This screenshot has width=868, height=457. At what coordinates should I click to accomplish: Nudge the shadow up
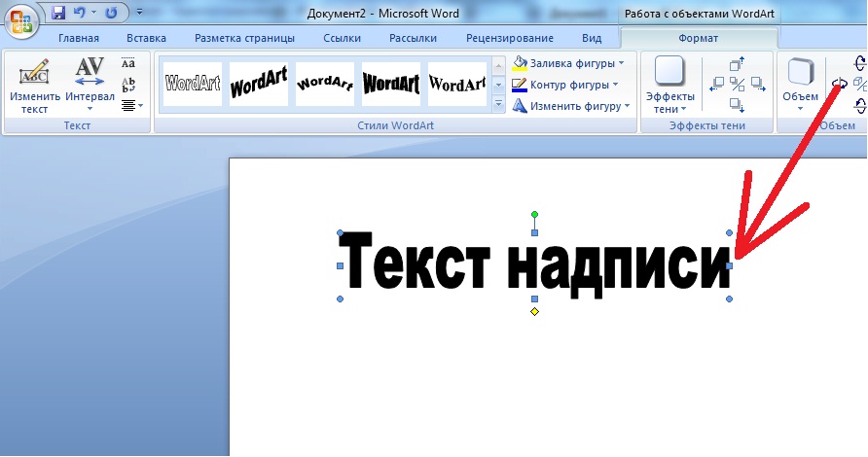point(737,63)
